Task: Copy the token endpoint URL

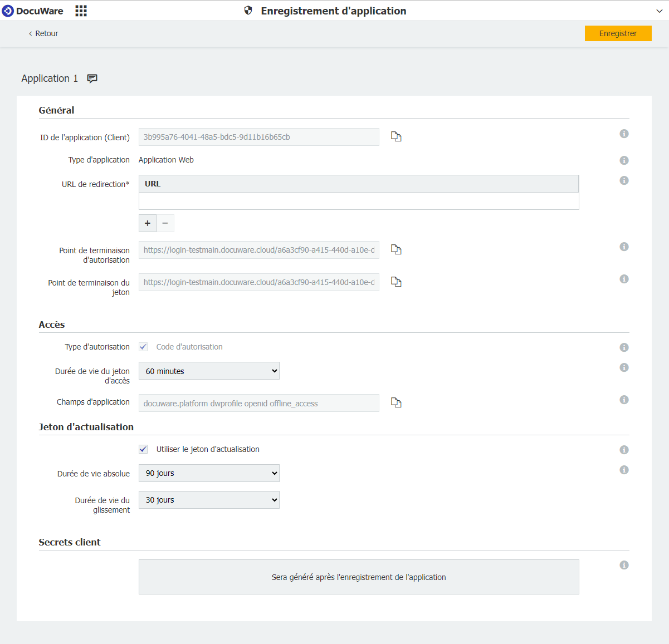Action: tap(396, 282)
